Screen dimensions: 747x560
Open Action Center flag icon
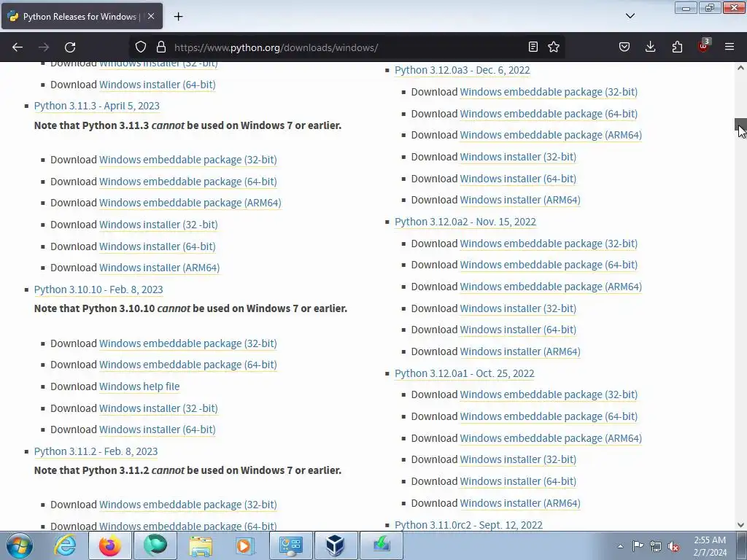[638, 546]
